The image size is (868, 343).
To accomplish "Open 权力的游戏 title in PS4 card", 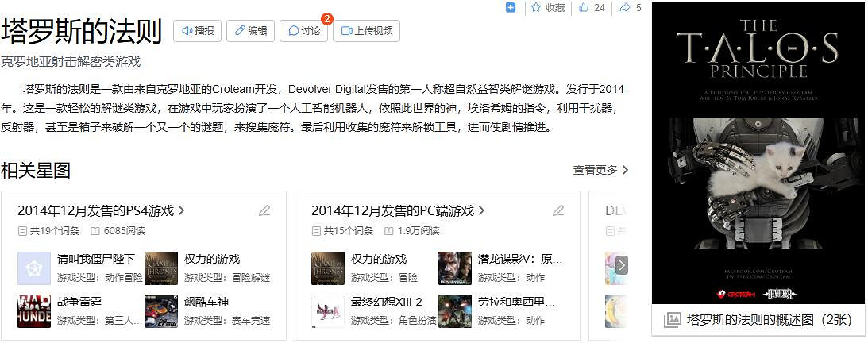I will (212, 259).
